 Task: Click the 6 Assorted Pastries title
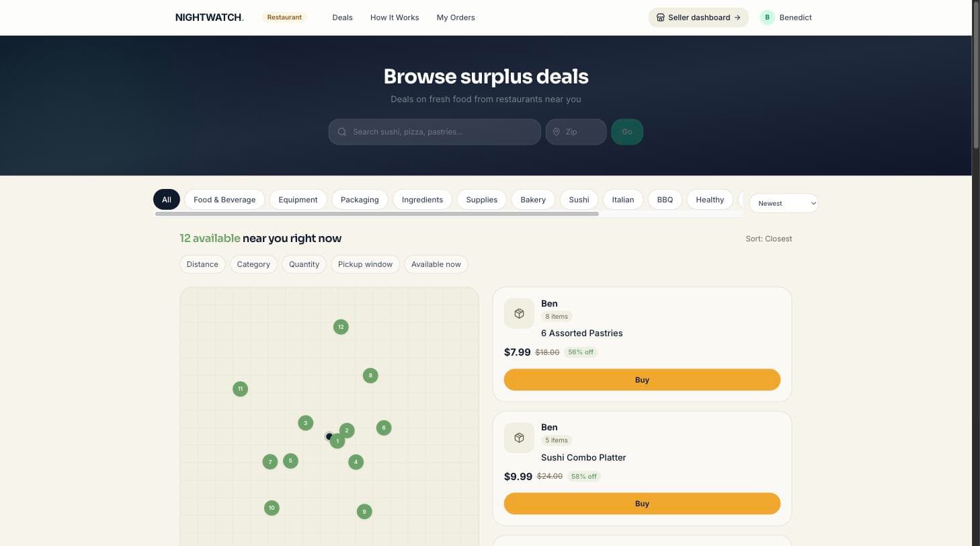coord(582,334)
